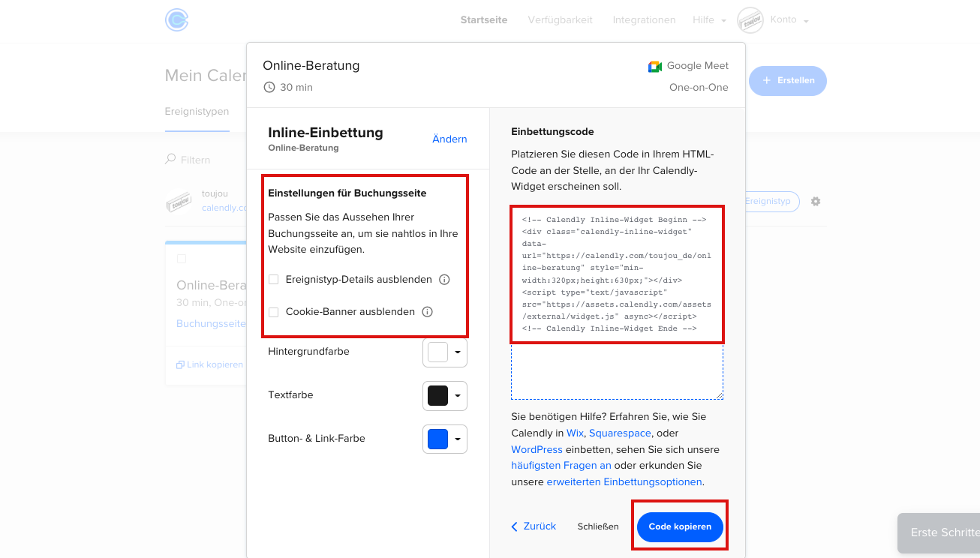Show info for Cookie-Banner ausblenden

click(428, 312)
